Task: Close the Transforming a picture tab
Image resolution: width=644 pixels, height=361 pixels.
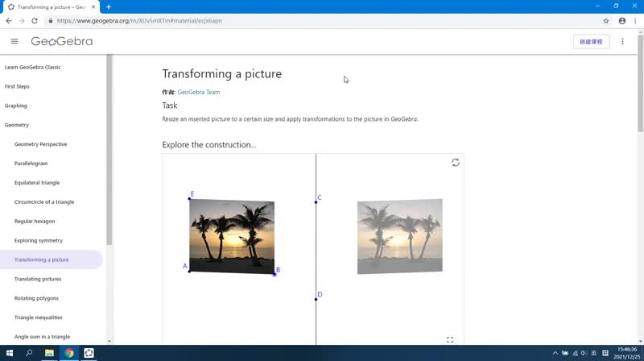Action: point(93,7)
